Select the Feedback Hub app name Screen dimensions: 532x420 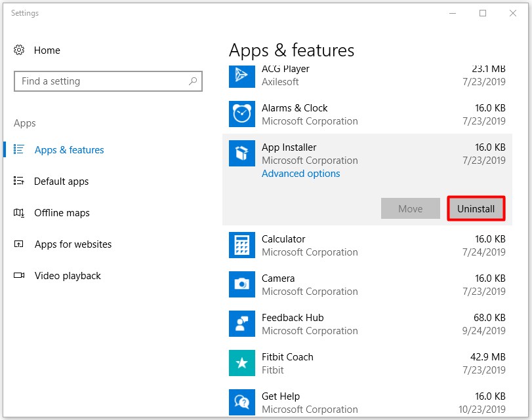[x=293, y=318]
